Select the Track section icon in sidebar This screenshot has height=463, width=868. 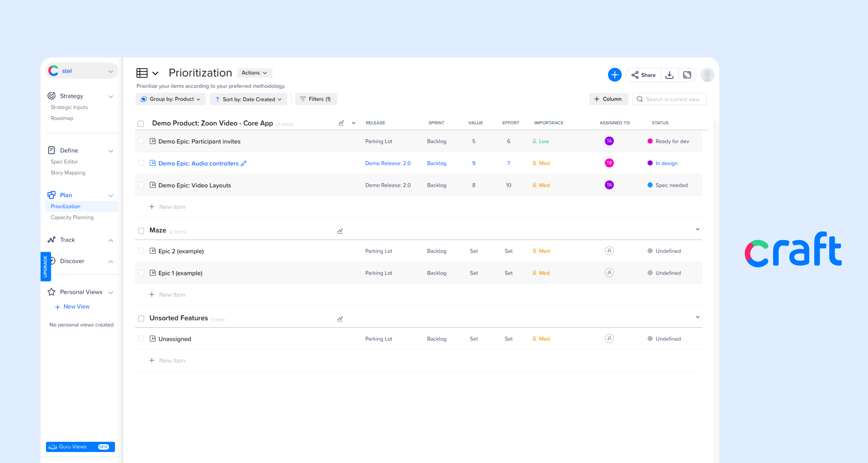52,240
